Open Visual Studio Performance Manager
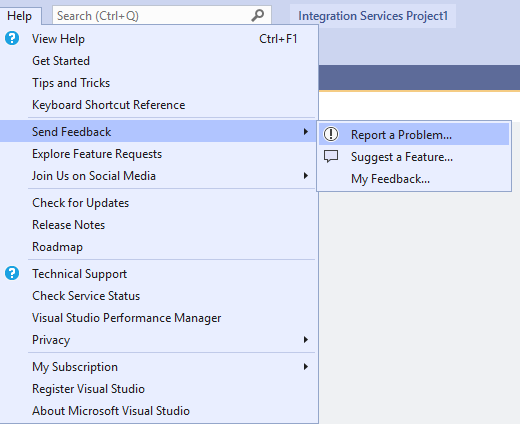The height and width of the screenshot is (424, 520). tap(158, 318)
